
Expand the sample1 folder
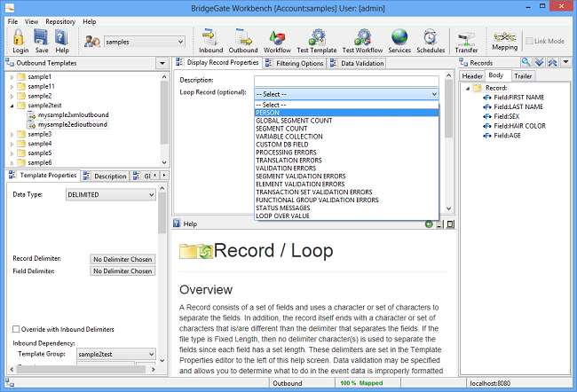[12, 77]
